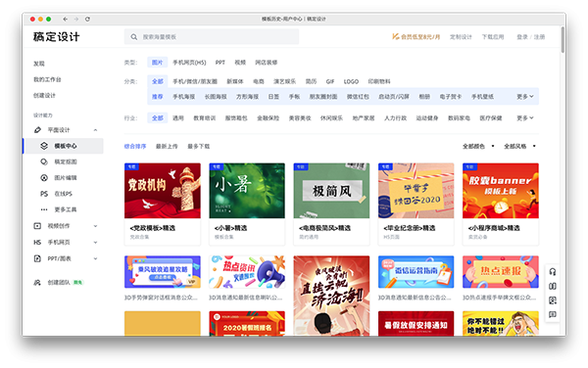Click the document icon beside PPT/图表
This screenshot has height=368, width=588.
(x=37, y=258)
